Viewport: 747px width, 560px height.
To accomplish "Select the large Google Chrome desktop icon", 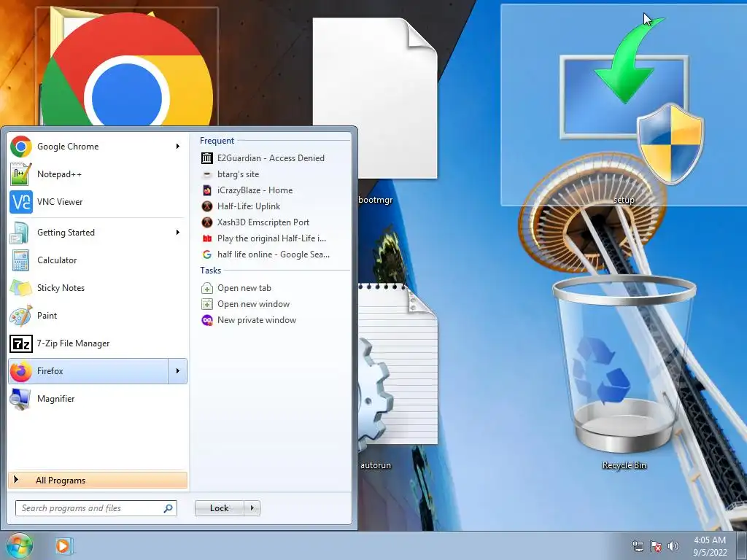I will tap(127, 69).
